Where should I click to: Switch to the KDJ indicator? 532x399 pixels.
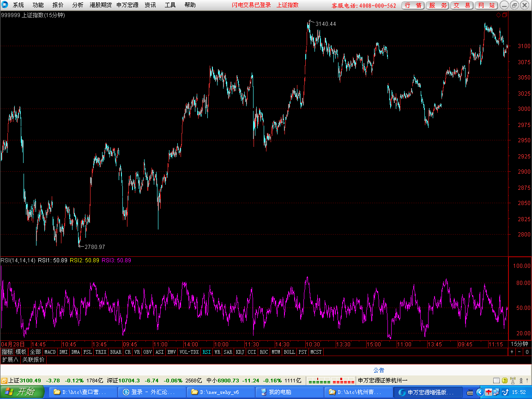(x=240, y=352)
